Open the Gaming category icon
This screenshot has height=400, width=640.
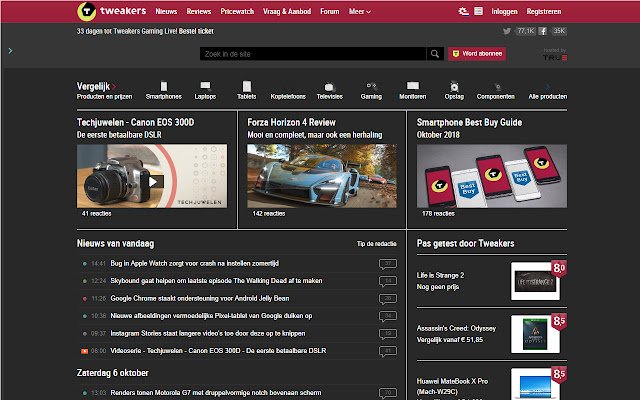(x=371, y=86)
